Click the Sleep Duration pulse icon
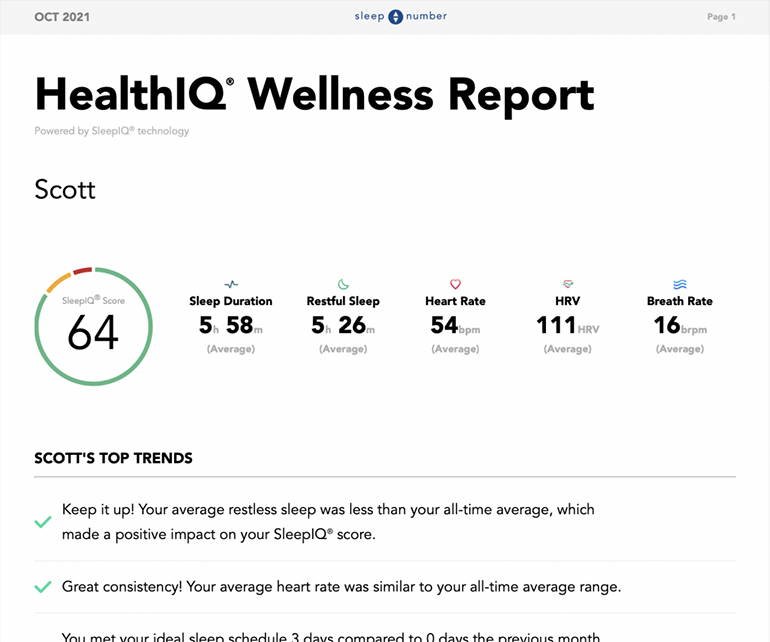 pyautogui.click(x=231, y=284)
